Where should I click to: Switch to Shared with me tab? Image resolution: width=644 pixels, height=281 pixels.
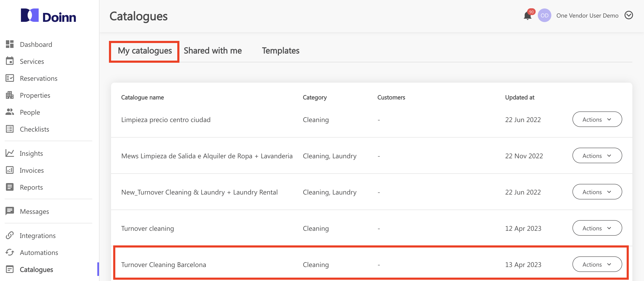(212, 51)
